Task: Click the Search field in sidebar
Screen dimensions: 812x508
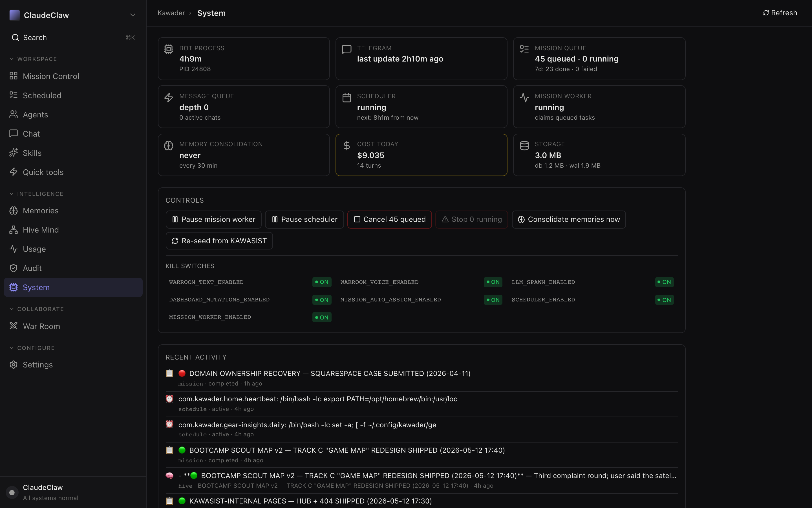Action: 73,37
